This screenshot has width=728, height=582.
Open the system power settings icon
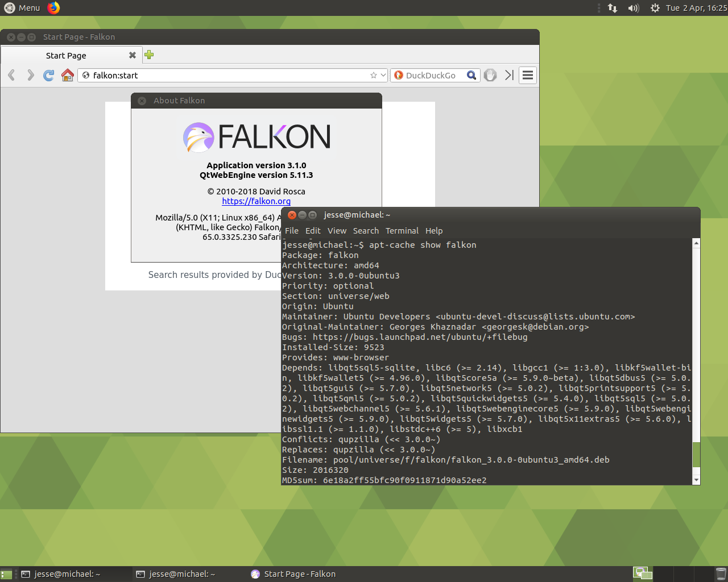click(x=655, y=8)
